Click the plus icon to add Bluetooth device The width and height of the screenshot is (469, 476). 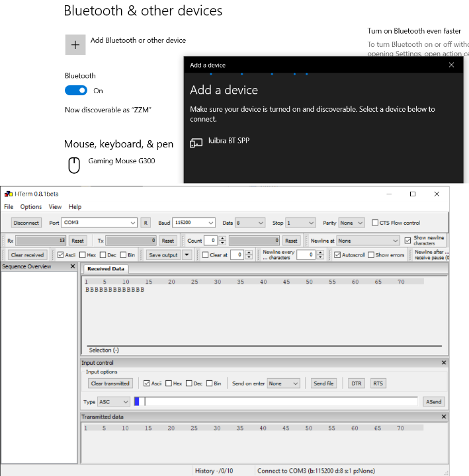point(75,44)
